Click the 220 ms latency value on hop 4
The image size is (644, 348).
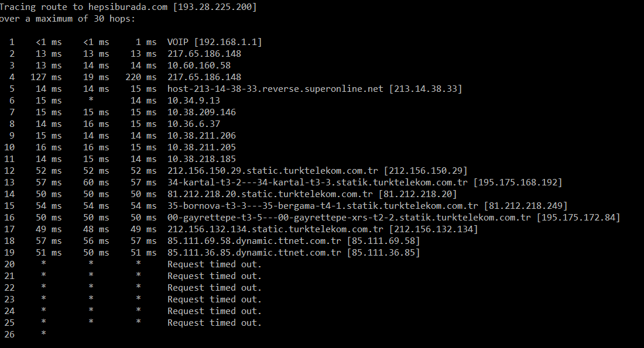[x=141, y=77]
